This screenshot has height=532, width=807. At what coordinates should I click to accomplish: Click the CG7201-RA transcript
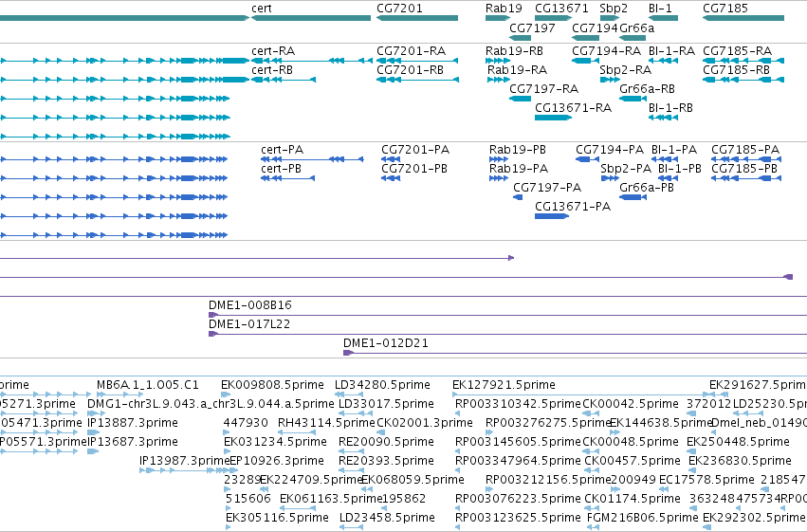417,61
